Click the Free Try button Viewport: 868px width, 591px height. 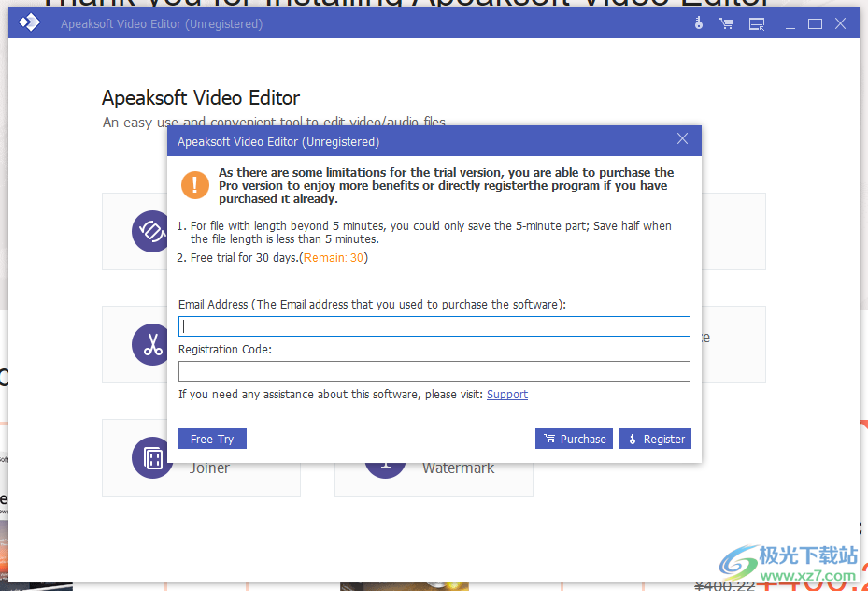pyautogui.click(x=212, y=439)
